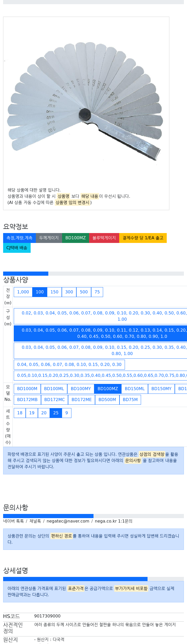Click the highlighted 편하신 경로 text

point(62,536)
